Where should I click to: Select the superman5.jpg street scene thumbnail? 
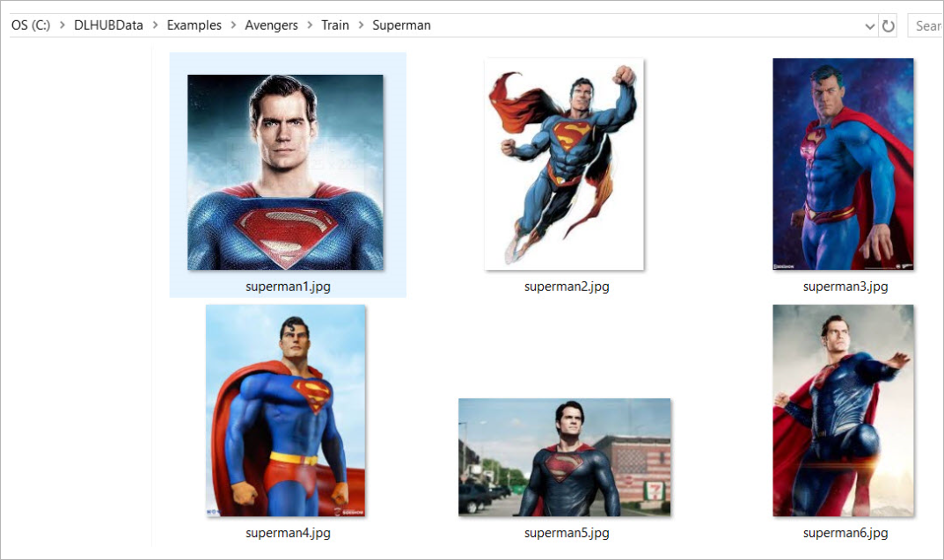tap(564, 457)
